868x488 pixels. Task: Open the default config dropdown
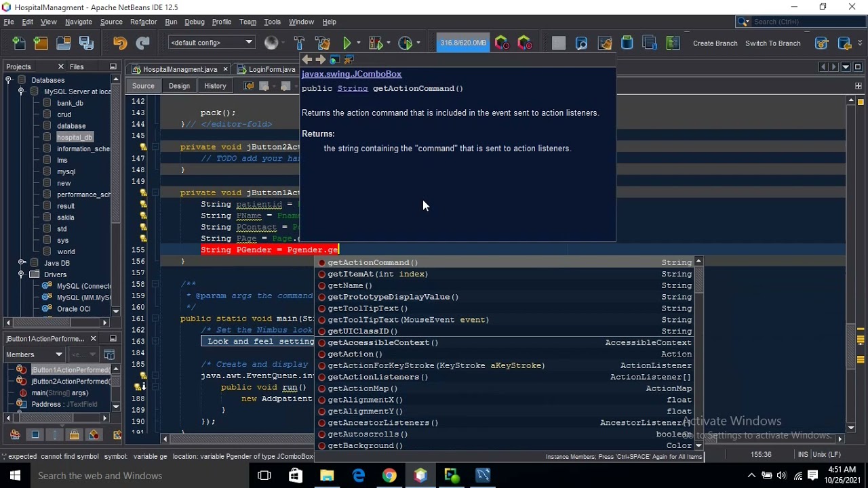tap(212, 43)
